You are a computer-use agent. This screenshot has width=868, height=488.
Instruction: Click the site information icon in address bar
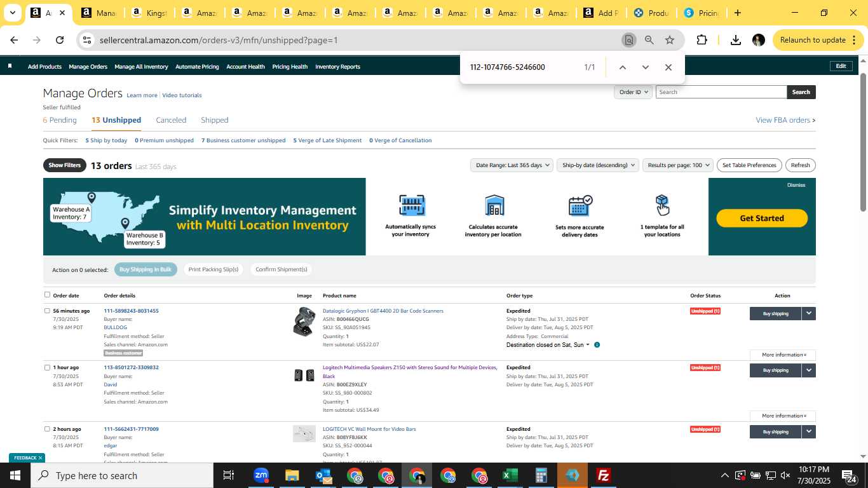point(86,40)
